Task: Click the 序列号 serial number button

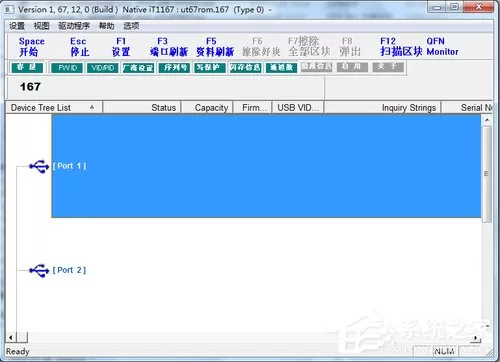Action: pos(174,68)
